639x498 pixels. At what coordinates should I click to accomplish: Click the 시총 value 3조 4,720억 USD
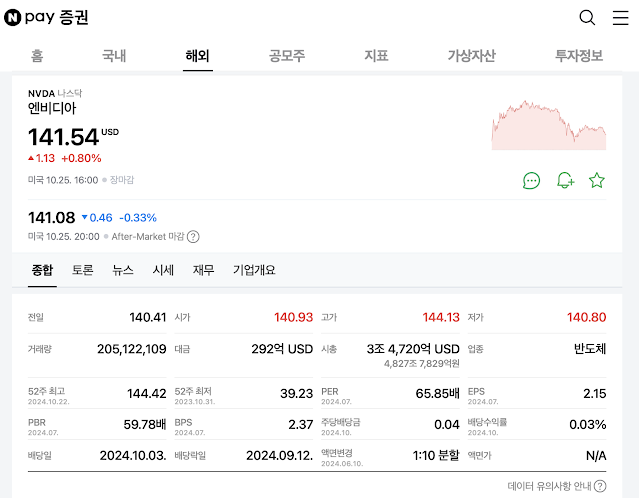[413, 349]
